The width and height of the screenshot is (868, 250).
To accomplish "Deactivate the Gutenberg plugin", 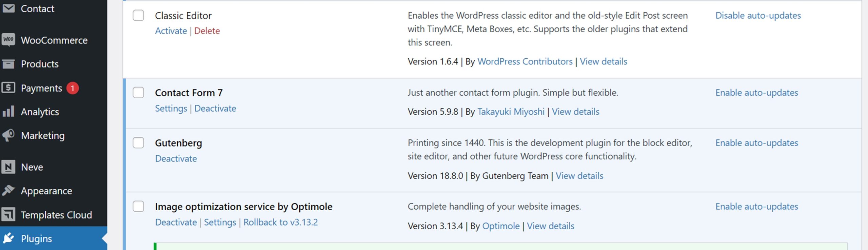I will pos(176,159).
